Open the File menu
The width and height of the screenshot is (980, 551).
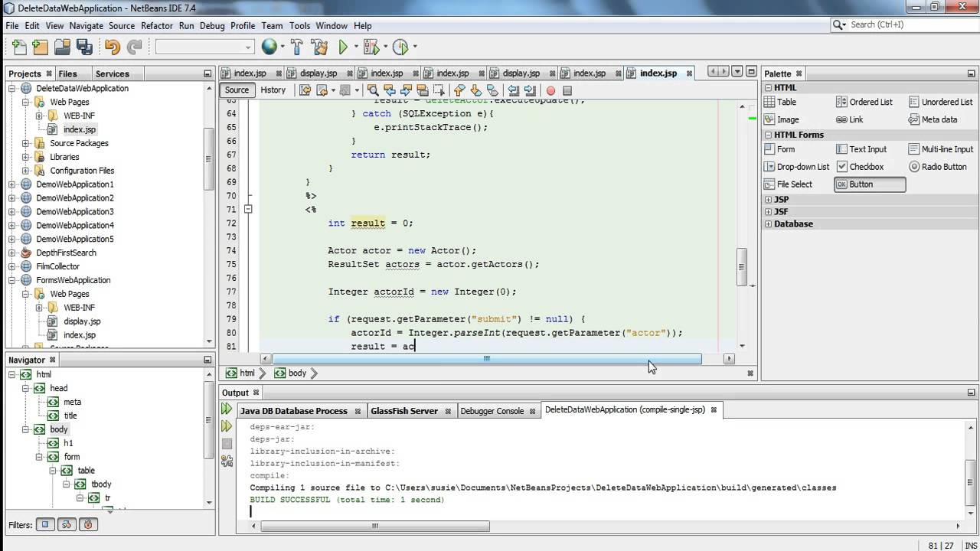[x=12, y=25]
